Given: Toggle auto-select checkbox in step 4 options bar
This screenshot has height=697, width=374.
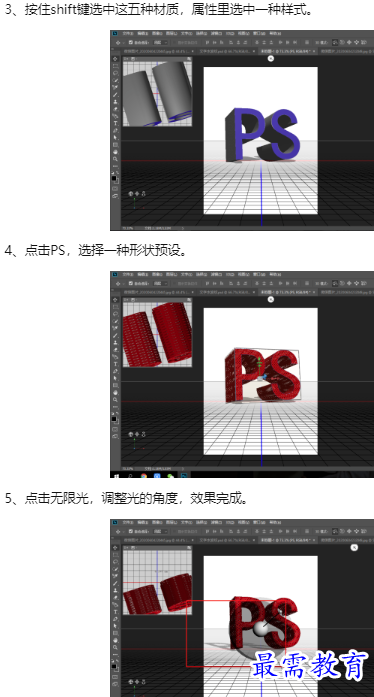Looking at the screenshot, I should click(131, 284).
